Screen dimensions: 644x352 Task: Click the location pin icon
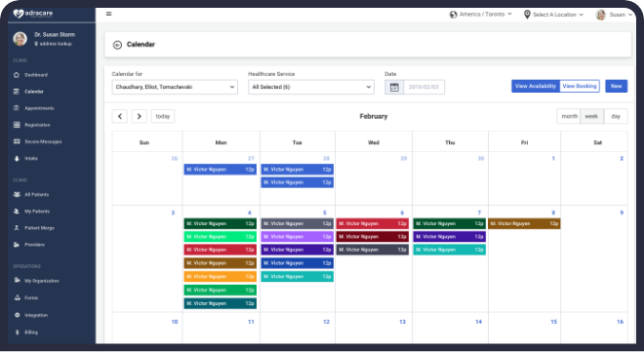click(x=527, y=15)
